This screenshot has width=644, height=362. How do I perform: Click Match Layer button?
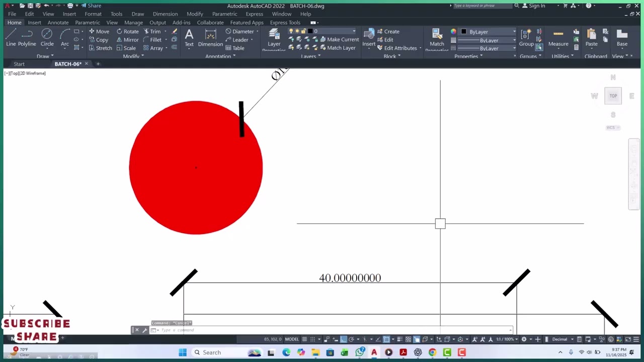click(x=338, y=48)
